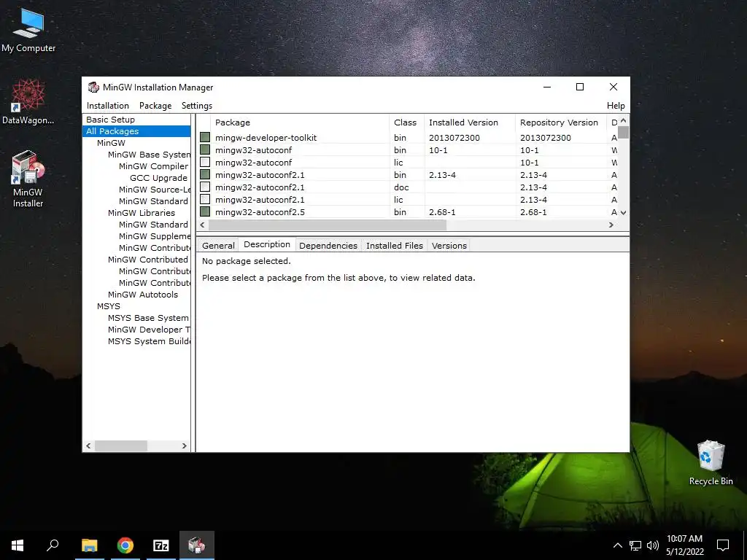The image size is (747, 560).
Task: Click package list scroll up arrow
Action: tap(623, 120)
